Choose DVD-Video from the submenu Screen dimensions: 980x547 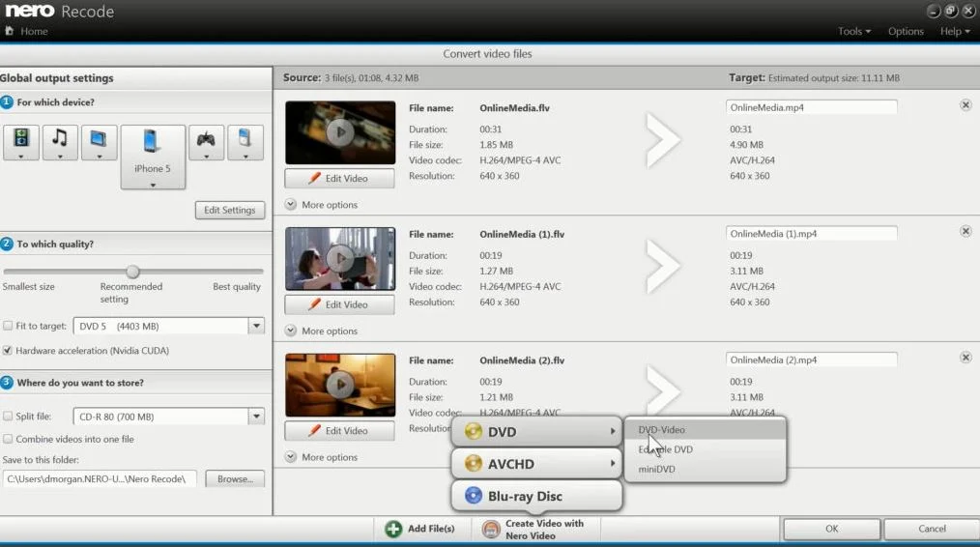(705, 430)
